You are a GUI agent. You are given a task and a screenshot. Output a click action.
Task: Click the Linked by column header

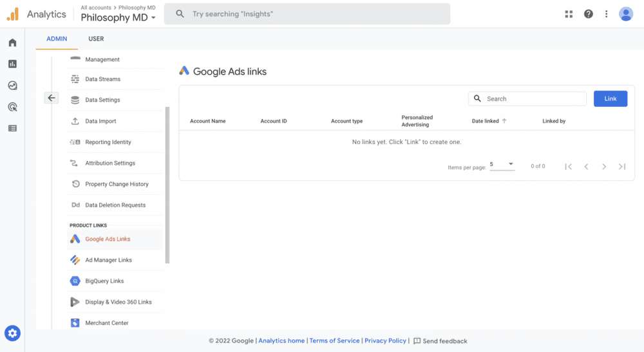554,121
